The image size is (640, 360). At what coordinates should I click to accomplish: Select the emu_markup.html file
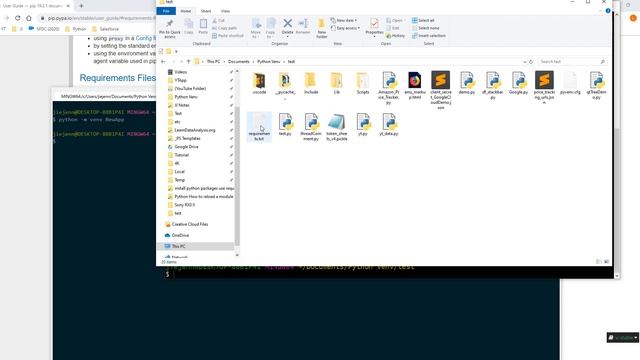(x=415, y=85)
